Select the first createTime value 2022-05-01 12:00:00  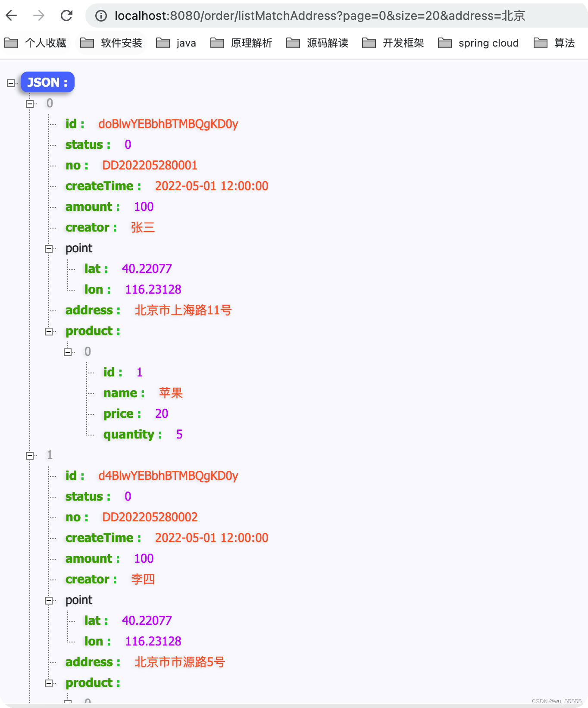point(212,186)
